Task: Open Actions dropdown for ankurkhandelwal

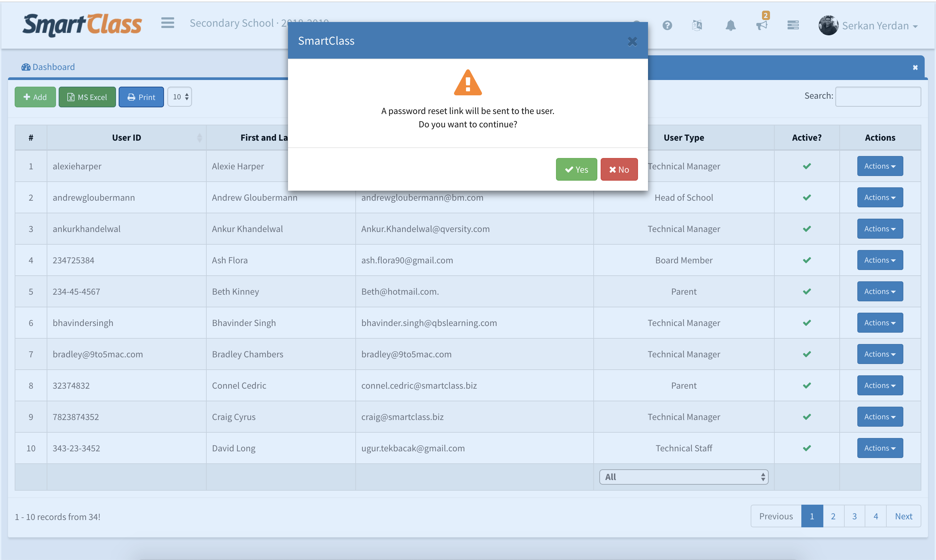Action: point(880,229)
